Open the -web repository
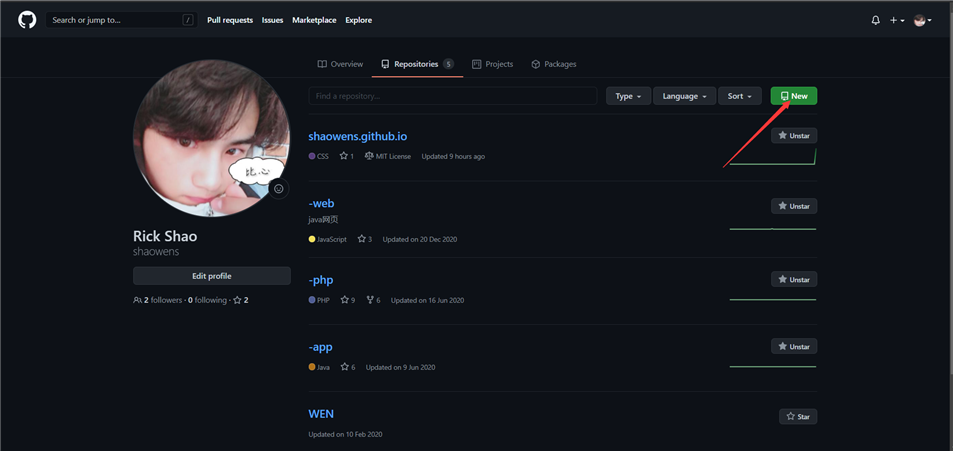 (x=321, y=204)
